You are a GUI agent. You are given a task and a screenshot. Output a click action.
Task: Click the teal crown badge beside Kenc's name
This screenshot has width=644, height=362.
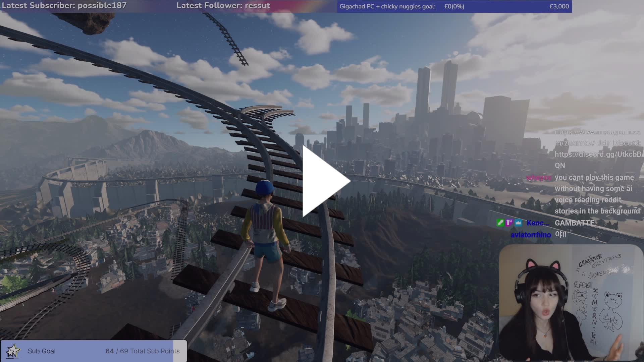pyautogui.click(x=518, y=223)
